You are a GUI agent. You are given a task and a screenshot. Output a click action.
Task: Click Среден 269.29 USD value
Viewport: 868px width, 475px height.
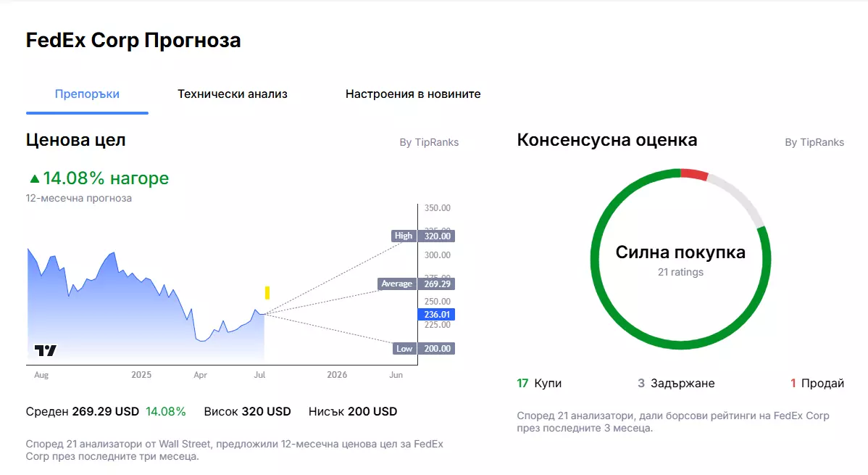point(83,412)
